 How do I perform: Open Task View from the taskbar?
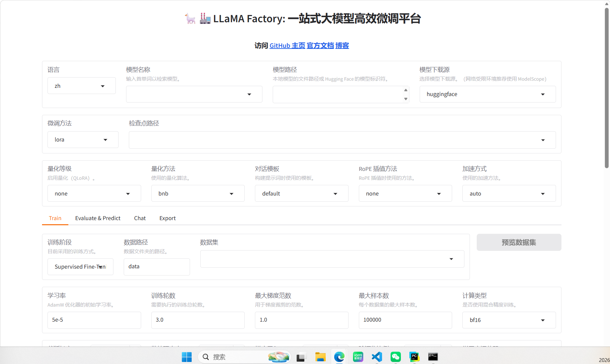click(x=301, y=357)
